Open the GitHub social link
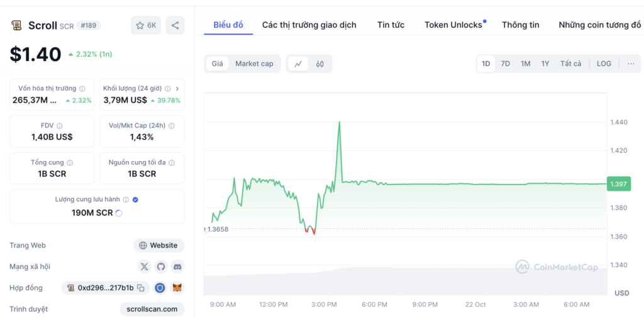Screen dimensions: 644x318 pos(161,266)
